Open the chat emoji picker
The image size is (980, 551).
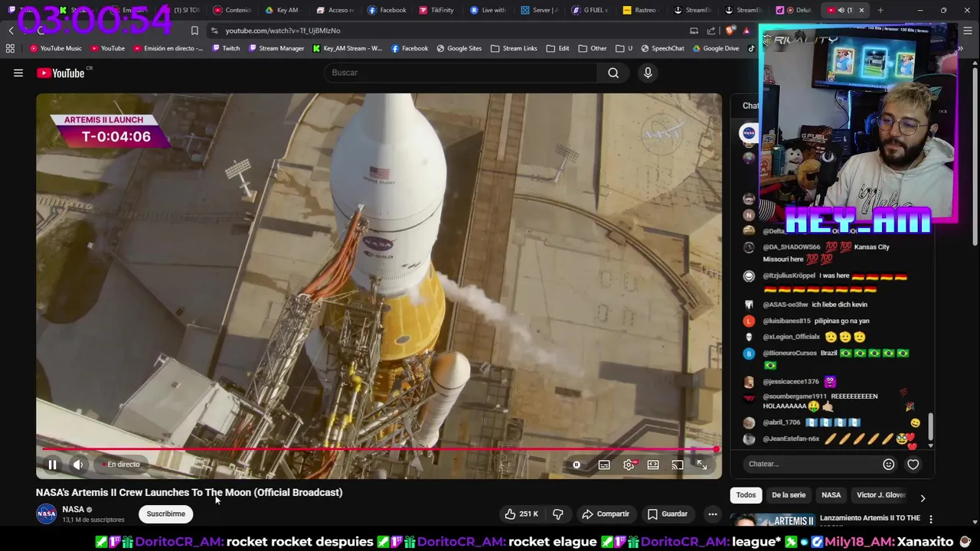pyautogui.click(x=888, y=464)
